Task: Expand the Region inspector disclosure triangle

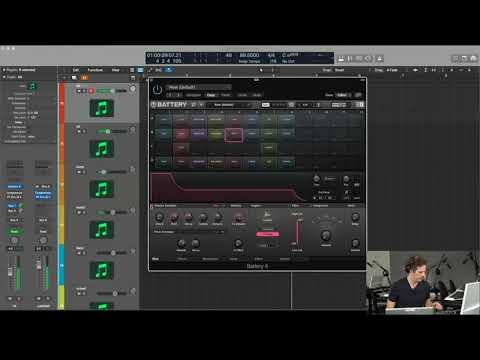Action: 4,70
